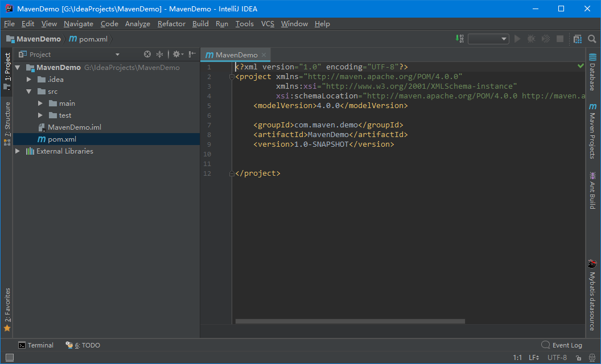Screen dimensions: 601x364
Task: Change UTF-8 file encoding setting
Action: (x=557, y=358)
